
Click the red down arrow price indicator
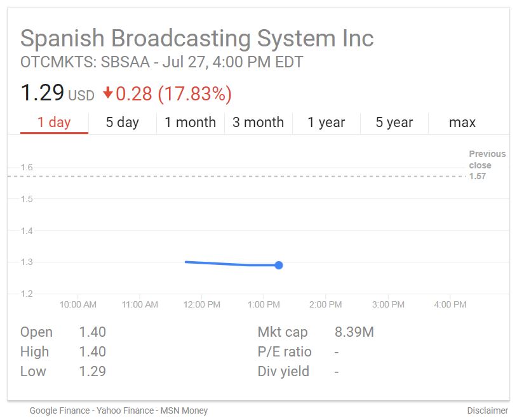tap(107, 93)
